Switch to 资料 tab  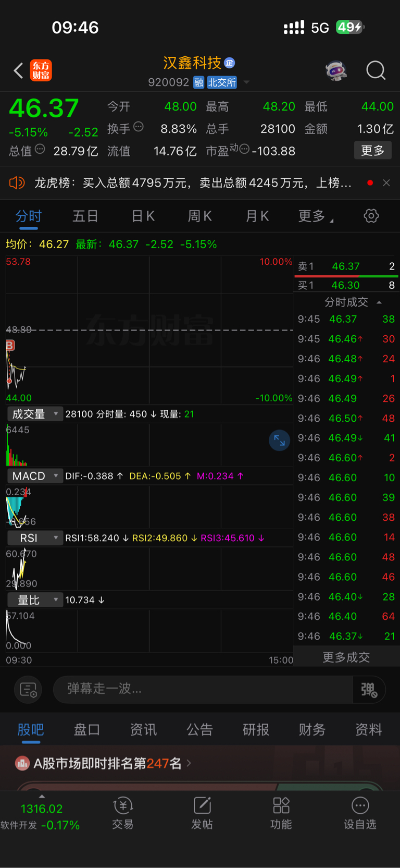pos(368,729)
